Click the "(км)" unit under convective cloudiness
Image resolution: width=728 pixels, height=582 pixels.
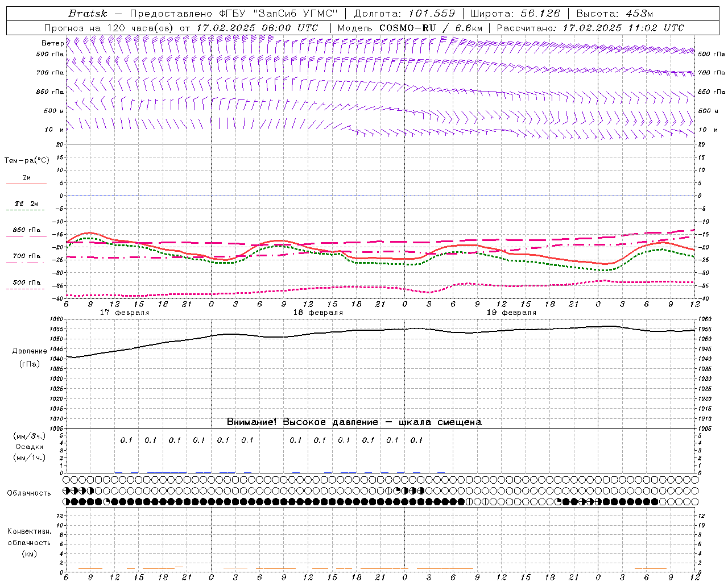(29, 554)
